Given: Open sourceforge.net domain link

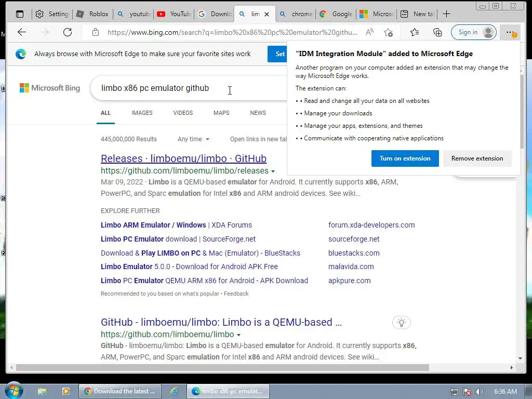Looking at the screenshot, I should pos(354,239).
